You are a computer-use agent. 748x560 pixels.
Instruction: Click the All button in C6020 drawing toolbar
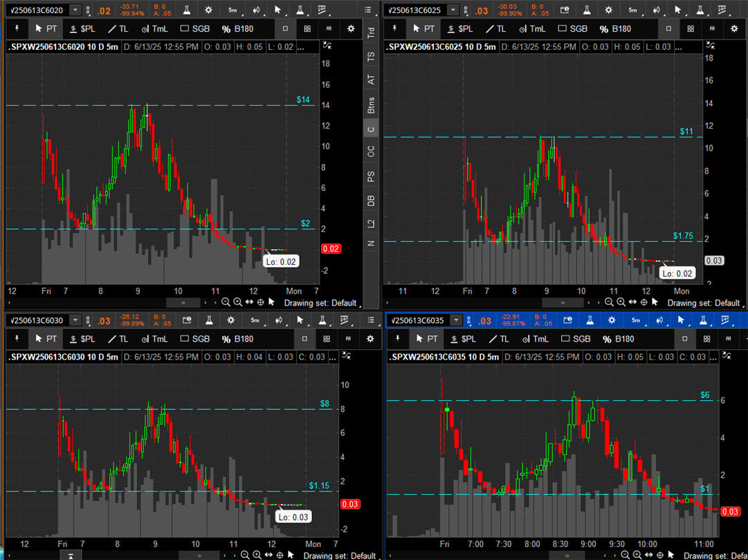tap(328, 29)
